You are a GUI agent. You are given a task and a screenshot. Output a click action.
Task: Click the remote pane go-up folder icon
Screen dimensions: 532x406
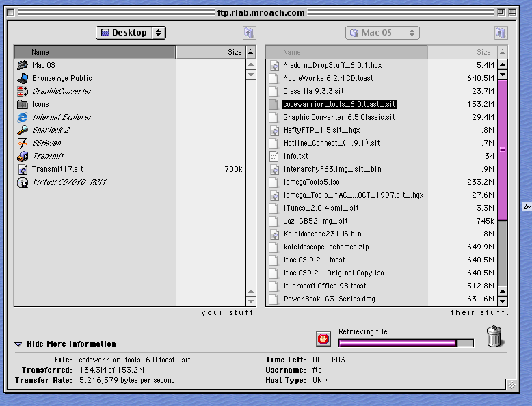click(x=501, y=33)
